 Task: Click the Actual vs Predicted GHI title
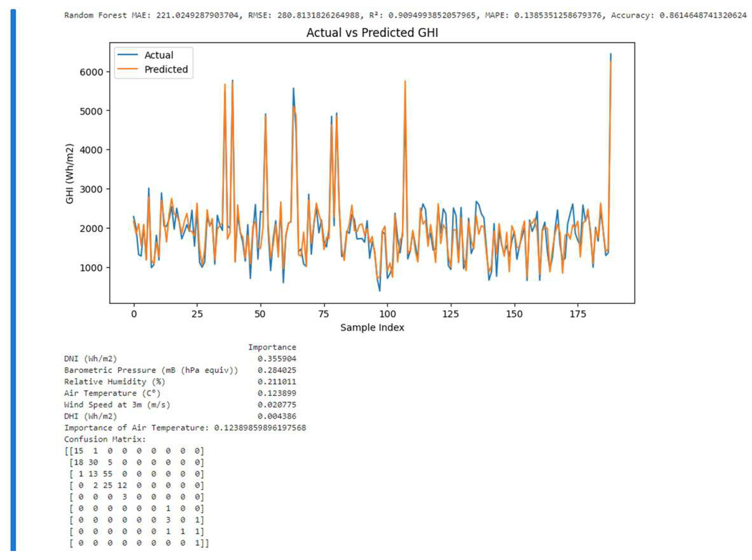372,33
